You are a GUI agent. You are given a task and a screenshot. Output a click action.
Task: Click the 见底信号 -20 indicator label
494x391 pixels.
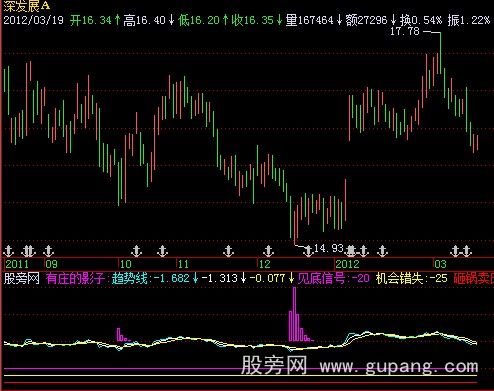point(333,278)
